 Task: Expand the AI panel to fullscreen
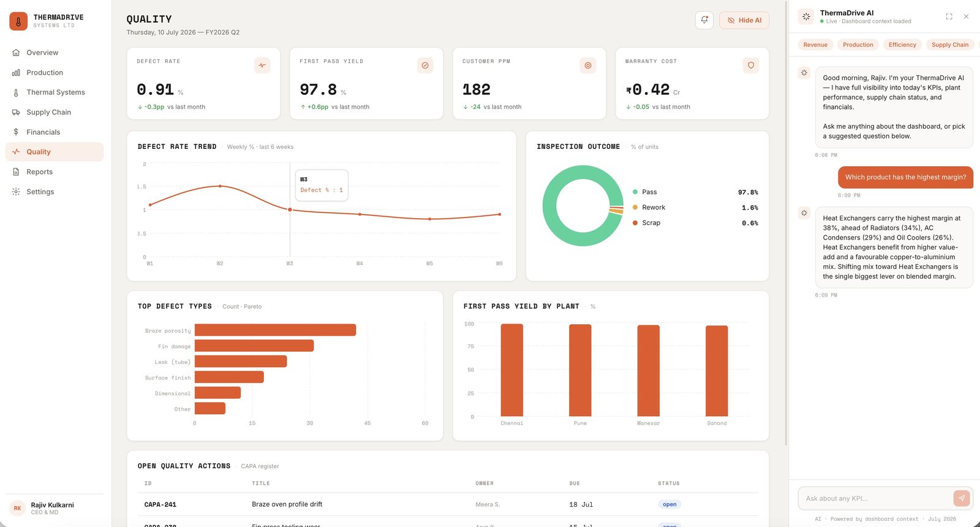pos(949,17)
